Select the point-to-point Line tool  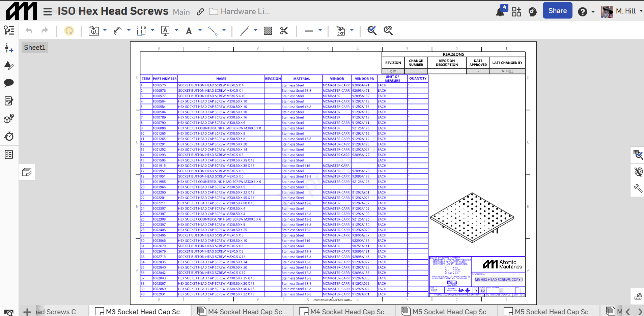(x=213, y=31)
